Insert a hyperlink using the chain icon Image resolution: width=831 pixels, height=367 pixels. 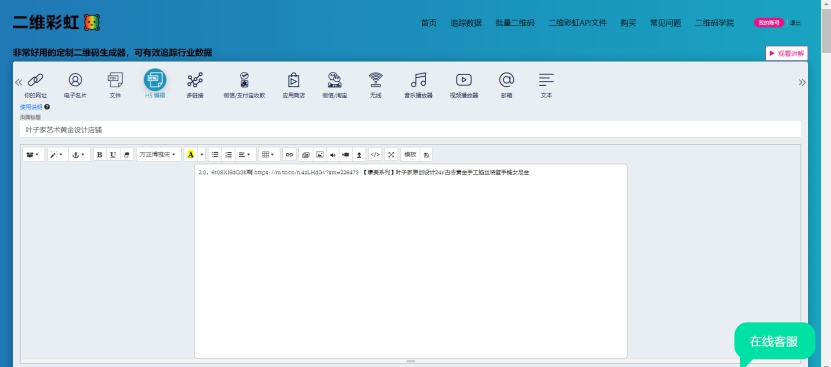[289, 154]
